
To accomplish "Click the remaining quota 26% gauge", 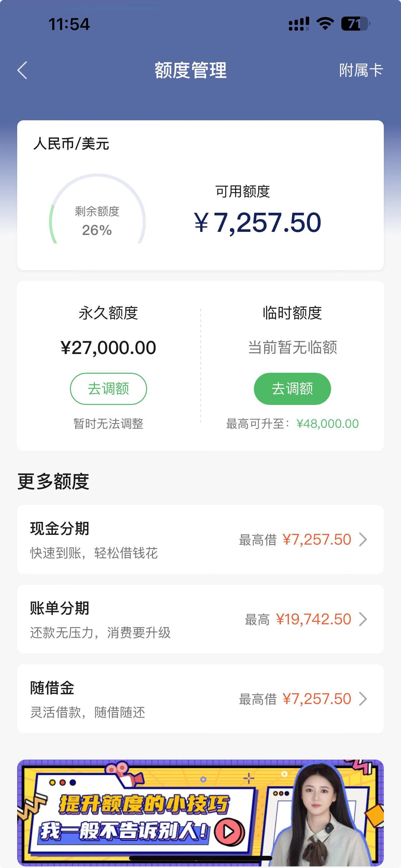I will (x=97, y=209).
